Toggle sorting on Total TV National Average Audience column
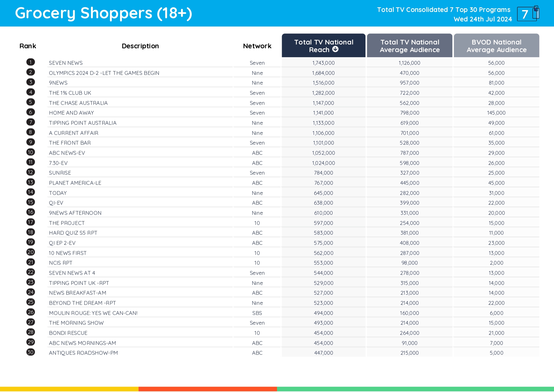 tap(409, 45)
